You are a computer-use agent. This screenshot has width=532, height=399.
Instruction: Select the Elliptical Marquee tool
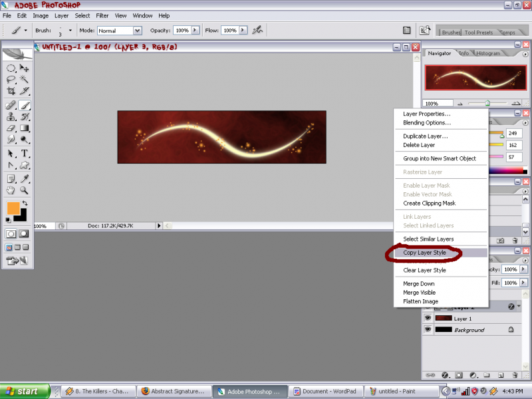[11, 68]
